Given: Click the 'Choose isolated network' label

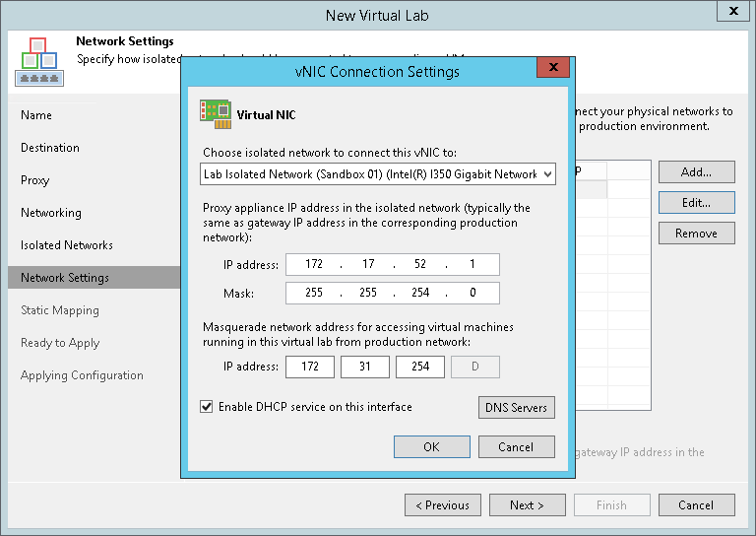Looking at the screenshot, I should tap(330, 153).
